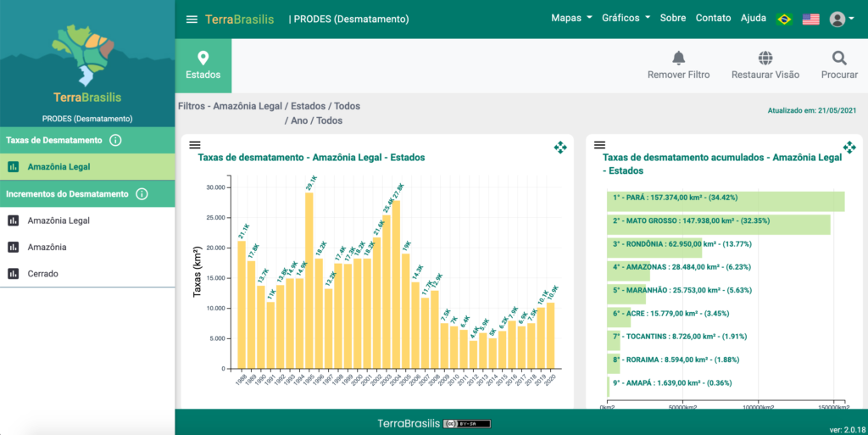Image resolution: width=868 pixels, height=435 pixels.
Task: Open the Estados bar chart options menu
Action: pos(195,145)
